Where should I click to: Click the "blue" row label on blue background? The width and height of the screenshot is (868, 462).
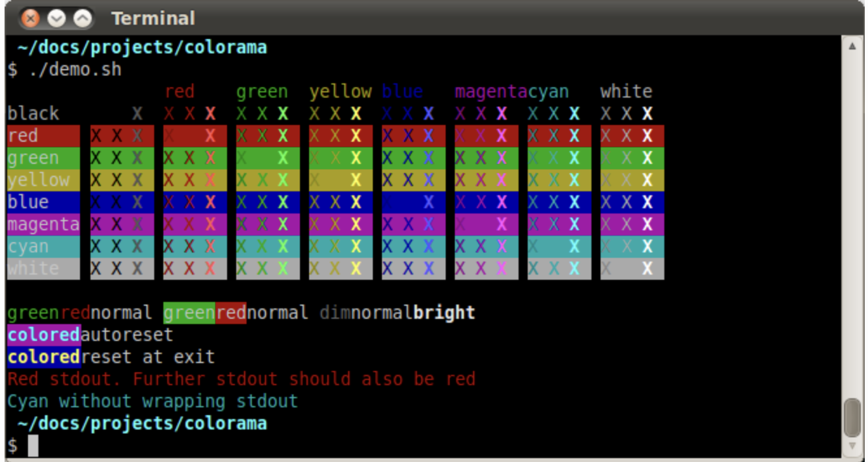coord(28,202)
